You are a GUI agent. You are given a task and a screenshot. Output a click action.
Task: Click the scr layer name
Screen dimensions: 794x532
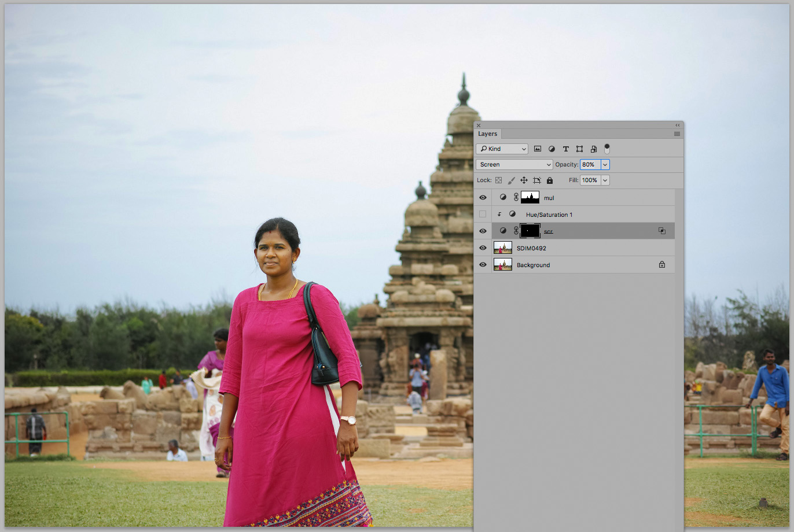547,231
